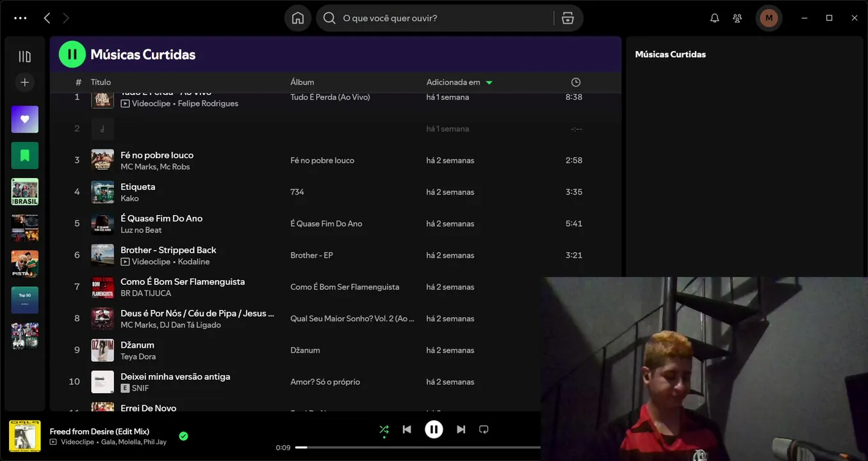Screen dimensions: 868x461
Task: Select the unavailable track row number 2
Action: tap(336, 129)
